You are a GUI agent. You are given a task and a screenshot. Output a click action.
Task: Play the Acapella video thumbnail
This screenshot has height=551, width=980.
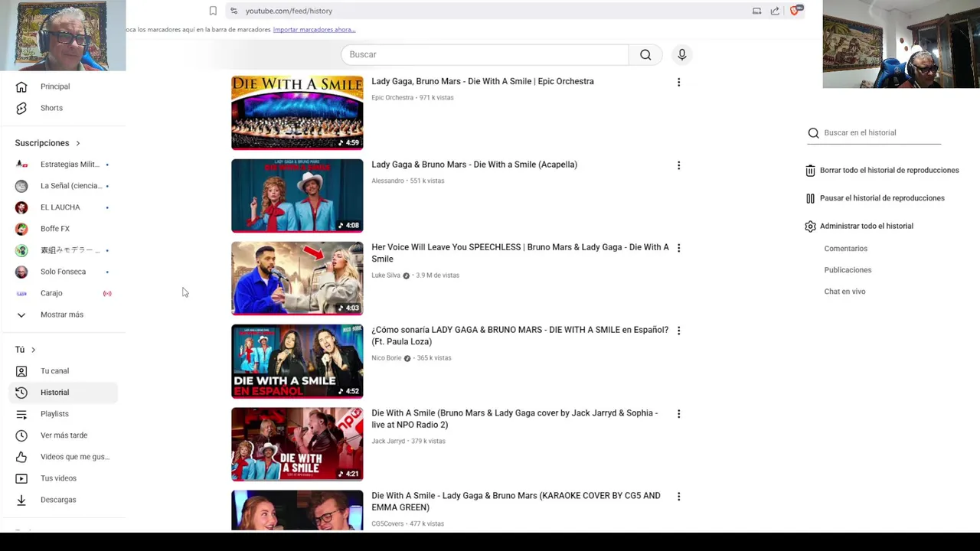tap(297, 195)
